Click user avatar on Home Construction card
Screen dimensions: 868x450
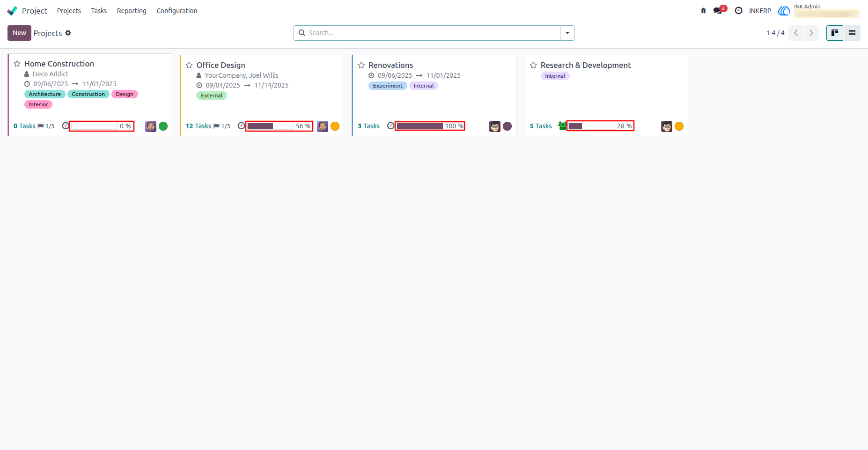tap(151, 126)
